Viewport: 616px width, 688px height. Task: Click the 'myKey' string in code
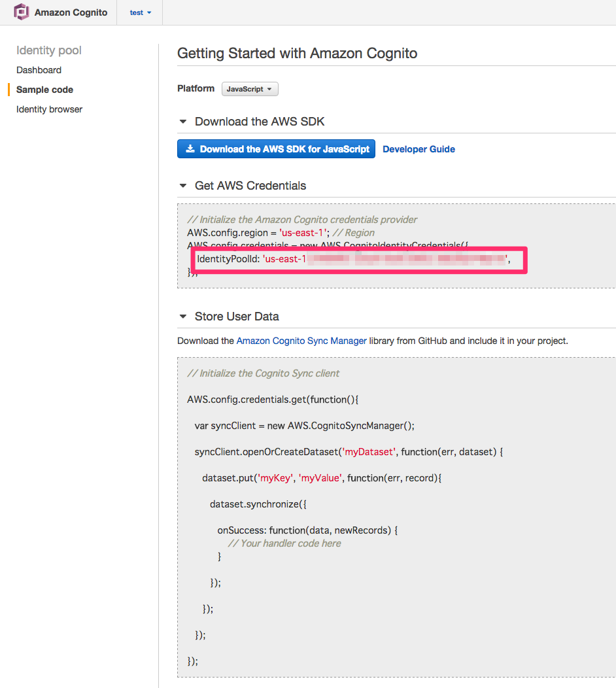click(x=275, y=478)
